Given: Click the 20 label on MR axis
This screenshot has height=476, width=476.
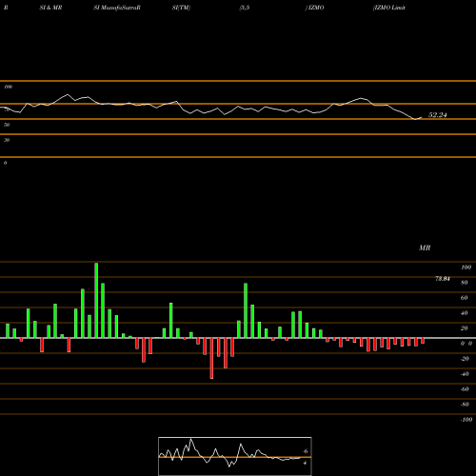Looking at the screenshot, I should 465,328.
